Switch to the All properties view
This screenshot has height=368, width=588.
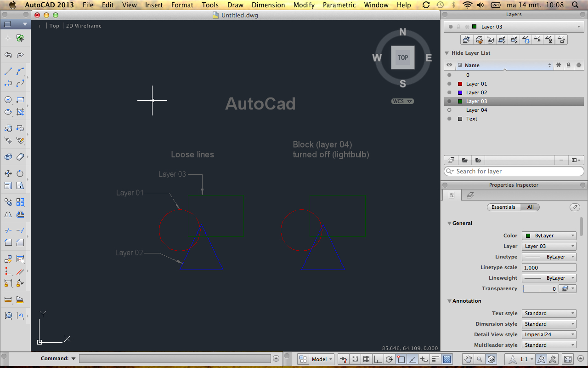tap(531, 207)
